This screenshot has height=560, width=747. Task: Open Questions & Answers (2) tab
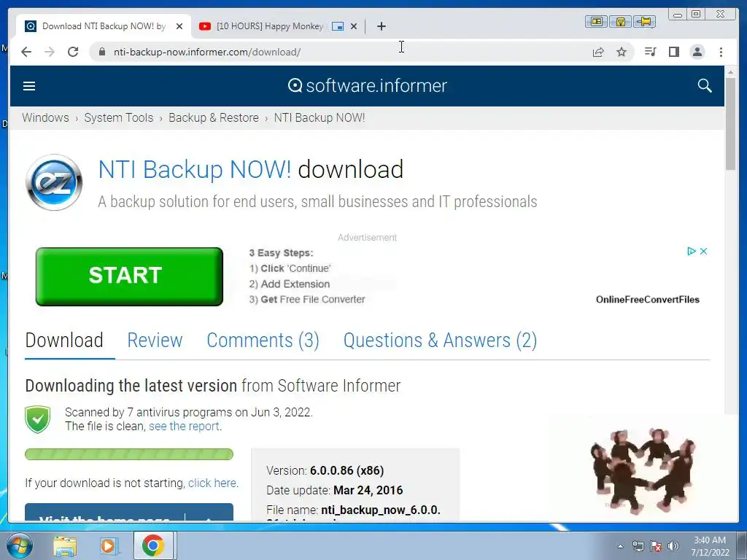(x=440, y=341)
